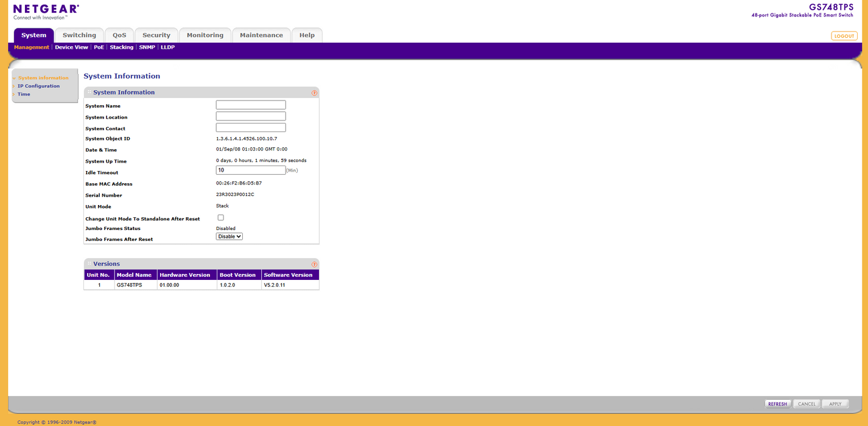
Task: Open Stacking submenu
Action: 122,47
